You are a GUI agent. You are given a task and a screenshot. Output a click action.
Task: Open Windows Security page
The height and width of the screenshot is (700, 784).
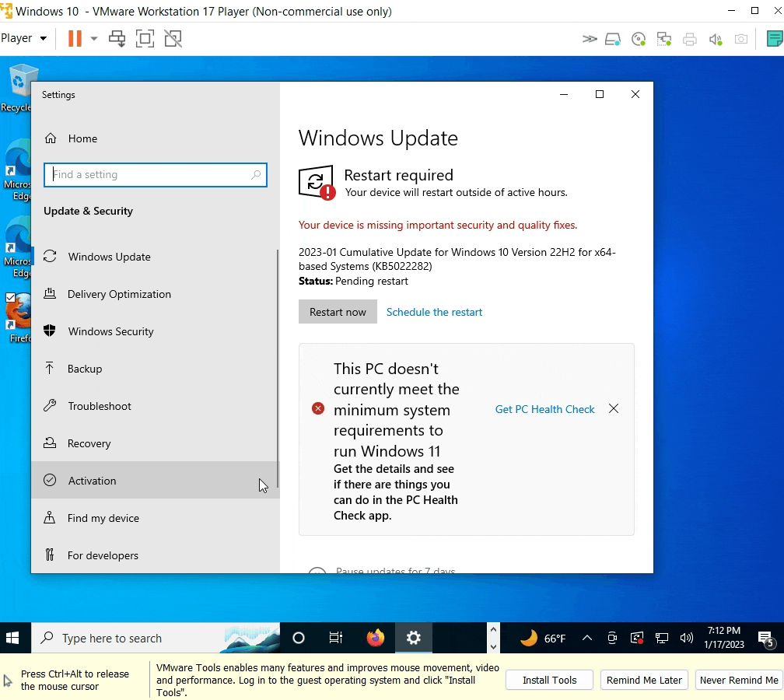point(156,331)
